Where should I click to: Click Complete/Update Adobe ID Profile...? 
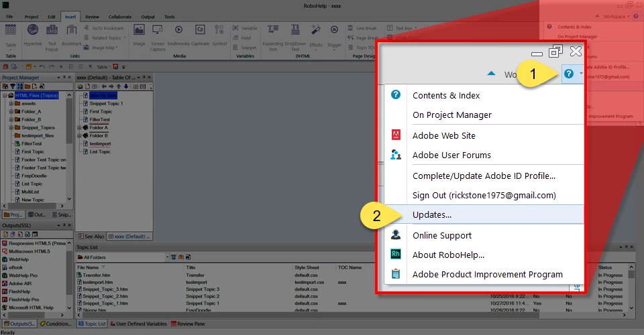(x=484, y=176)
